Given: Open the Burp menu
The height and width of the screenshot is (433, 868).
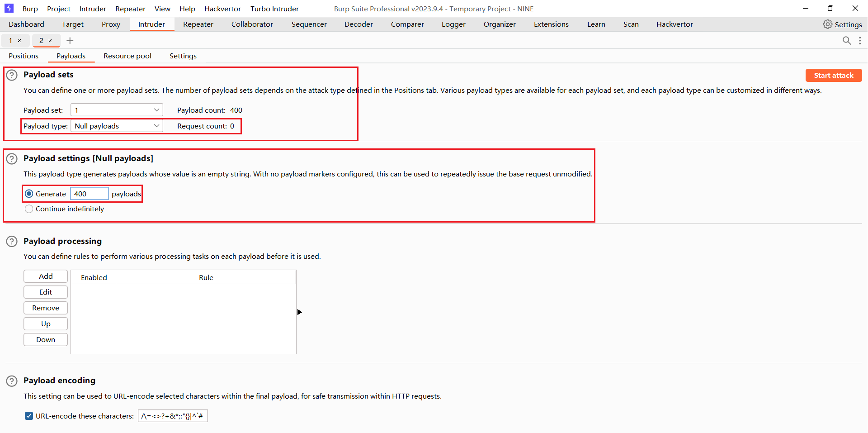Looking at the screenshot, I should [x=30, y=9].
